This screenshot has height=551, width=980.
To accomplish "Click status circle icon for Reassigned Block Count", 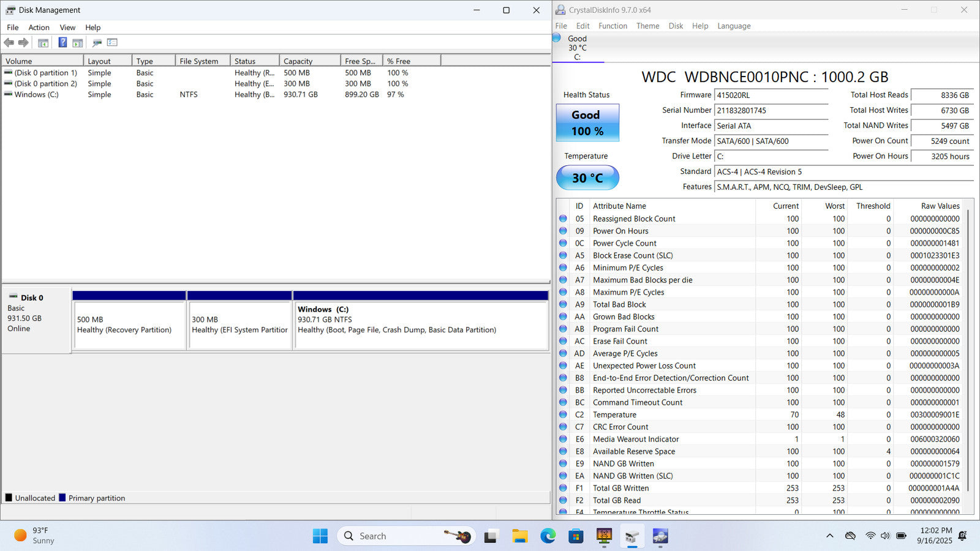I will point(563,219).
